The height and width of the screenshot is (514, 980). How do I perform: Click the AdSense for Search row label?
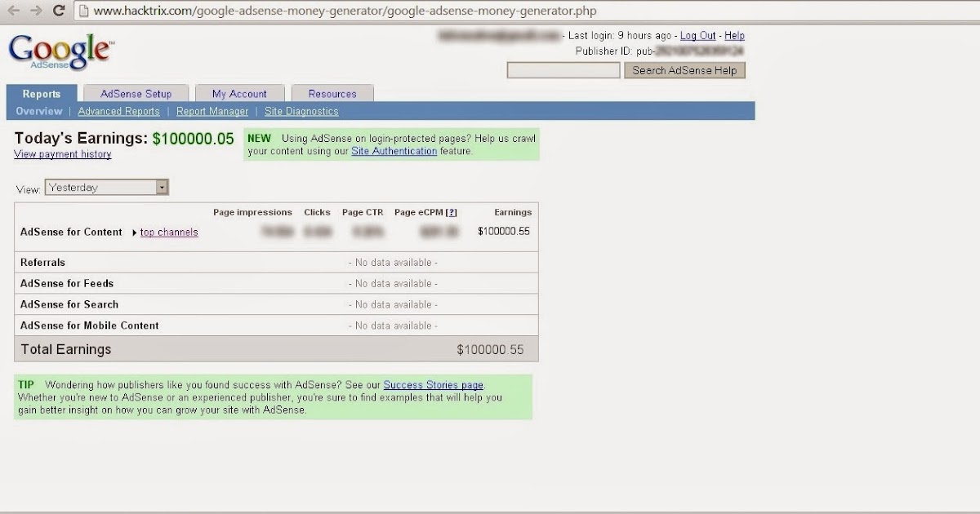point(69,304)
